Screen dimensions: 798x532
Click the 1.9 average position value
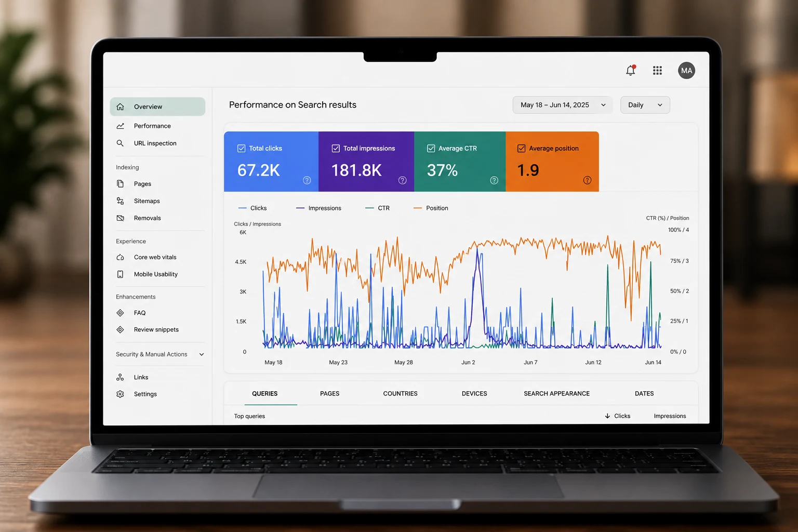pos(528,170)
